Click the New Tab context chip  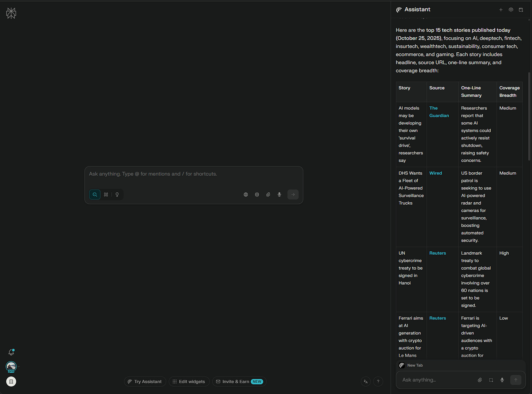[x=411, y=365]
